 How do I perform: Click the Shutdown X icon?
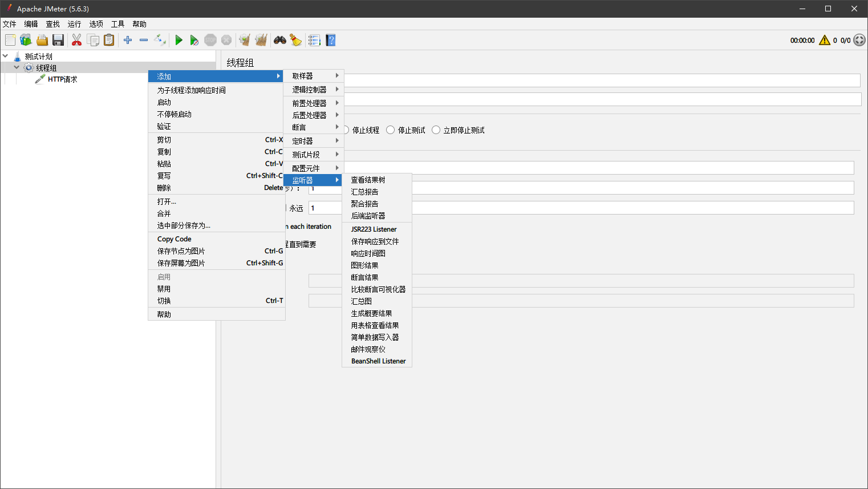(x=226, y=40)
